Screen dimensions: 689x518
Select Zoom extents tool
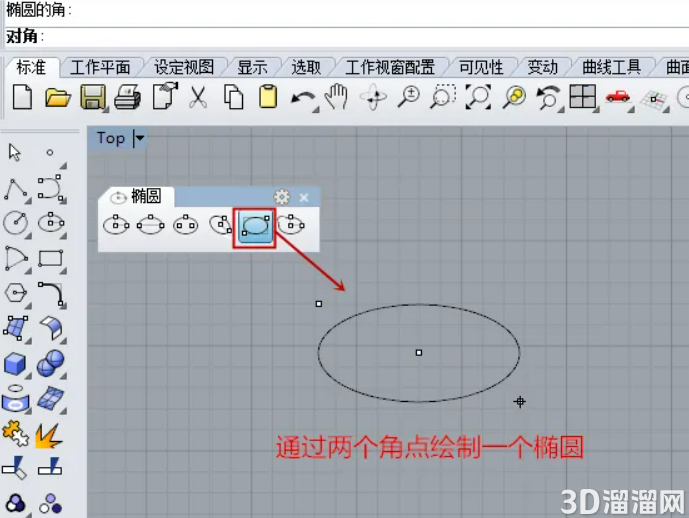tap(478, 97)
